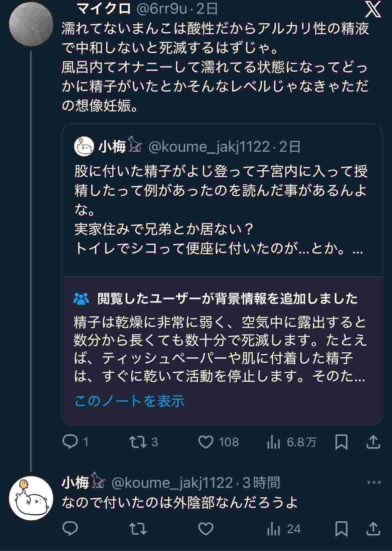The image size is (392, 551).
Task: Share 小梅's bottom reply
Action: (373, 529)
